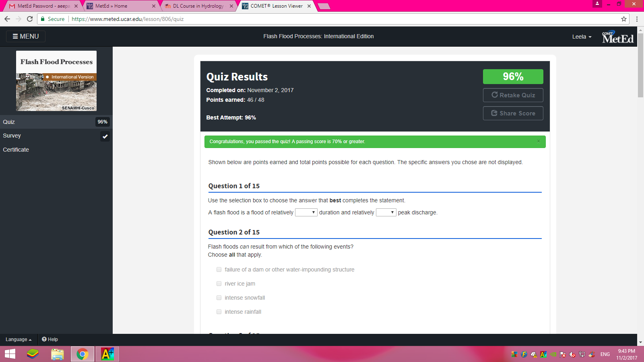Click the Retake Quiz button
The width and height of the screenshot is (644, 362).
point(513,95)
